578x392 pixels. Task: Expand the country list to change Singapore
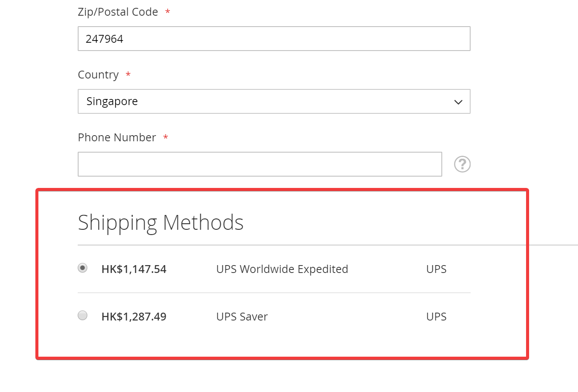coord(274,101)
